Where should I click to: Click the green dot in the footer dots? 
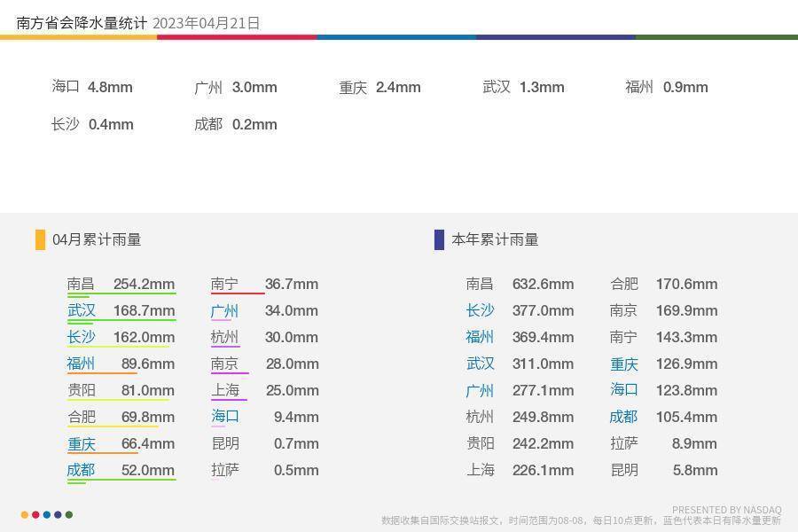point(69,514)
